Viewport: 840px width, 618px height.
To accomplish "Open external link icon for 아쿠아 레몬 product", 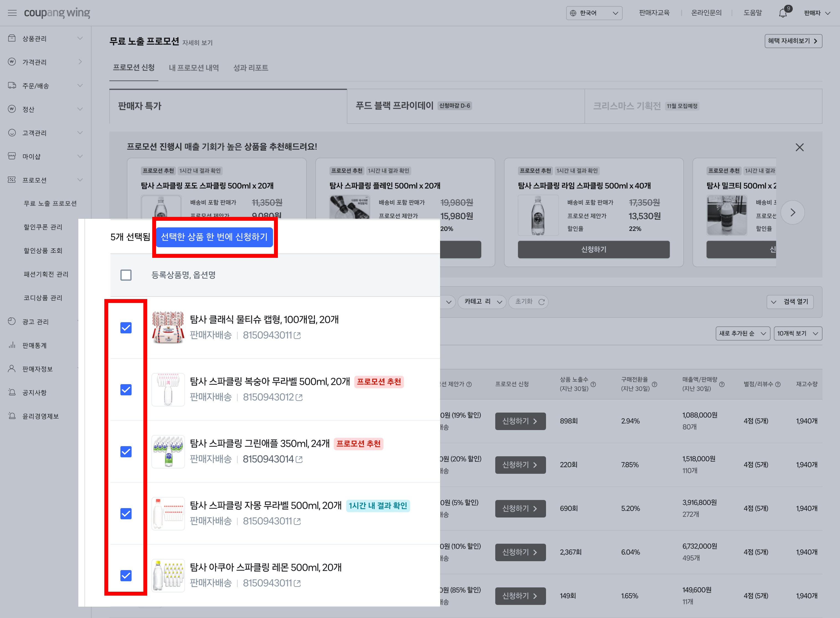I will click(x=298, y=583).
